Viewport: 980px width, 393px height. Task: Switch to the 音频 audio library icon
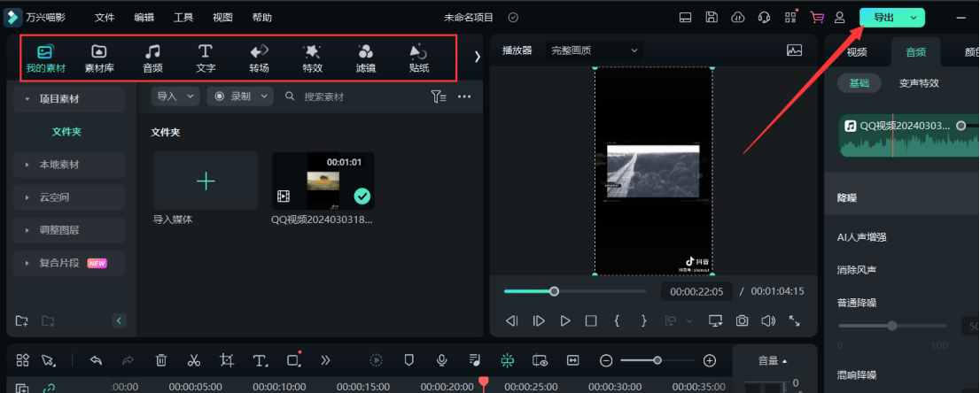[x=152, y=58]
